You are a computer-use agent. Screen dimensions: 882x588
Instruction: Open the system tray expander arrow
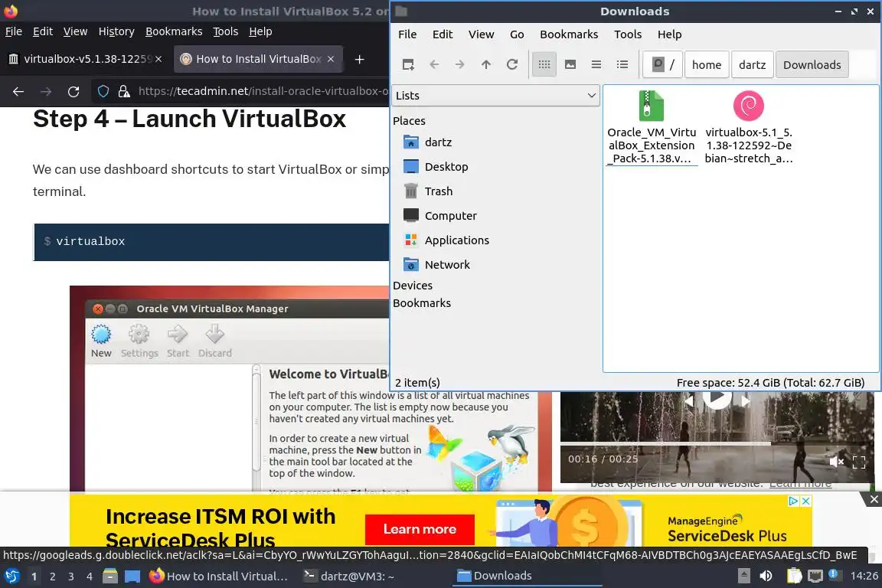[x=743, y=576]
